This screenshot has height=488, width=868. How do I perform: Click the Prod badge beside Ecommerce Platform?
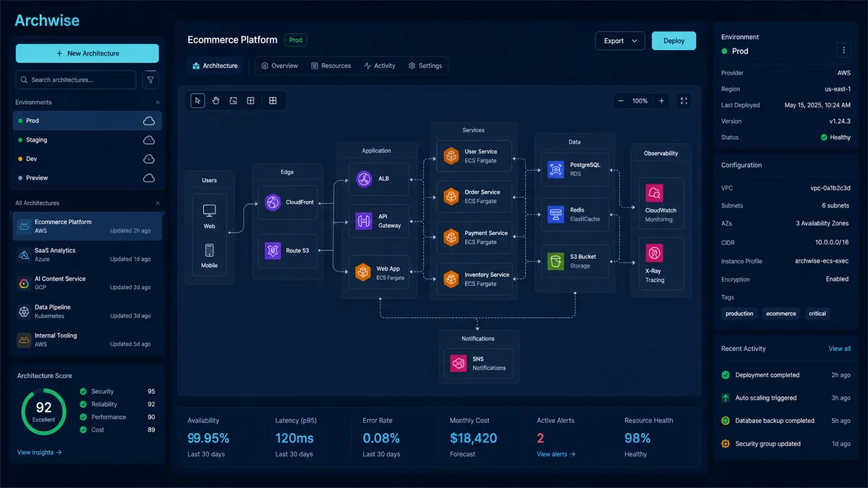coord(296,40)
